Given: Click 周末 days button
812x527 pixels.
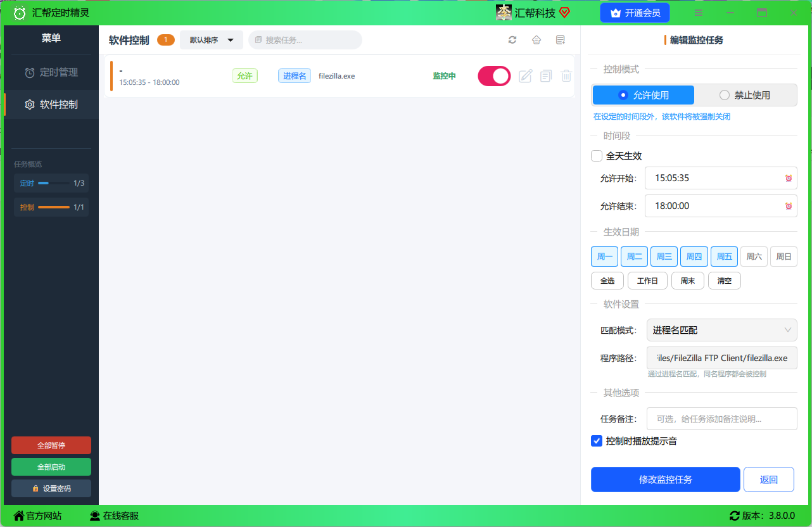Looking at the screenshot, I should tap(688, 281).
